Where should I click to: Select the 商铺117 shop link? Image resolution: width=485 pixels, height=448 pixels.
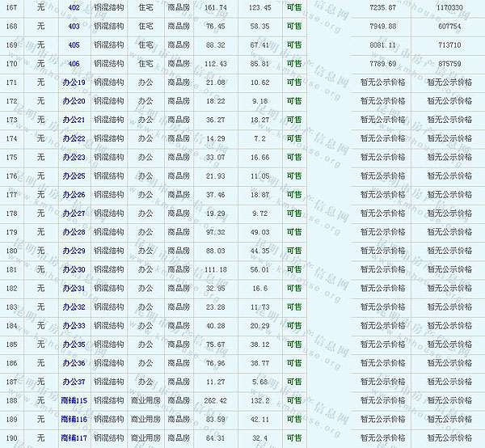(74, 438)
